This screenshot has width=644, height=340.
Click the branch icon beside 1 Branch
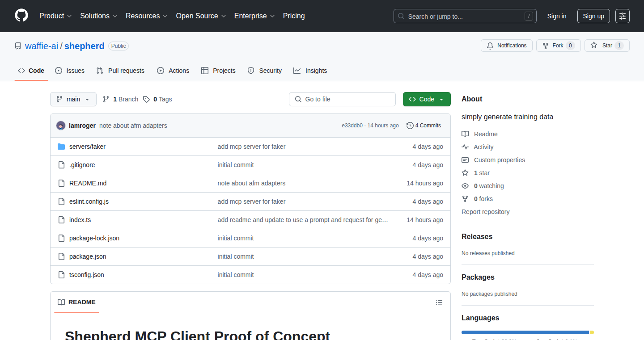click(x=106, y=99)
